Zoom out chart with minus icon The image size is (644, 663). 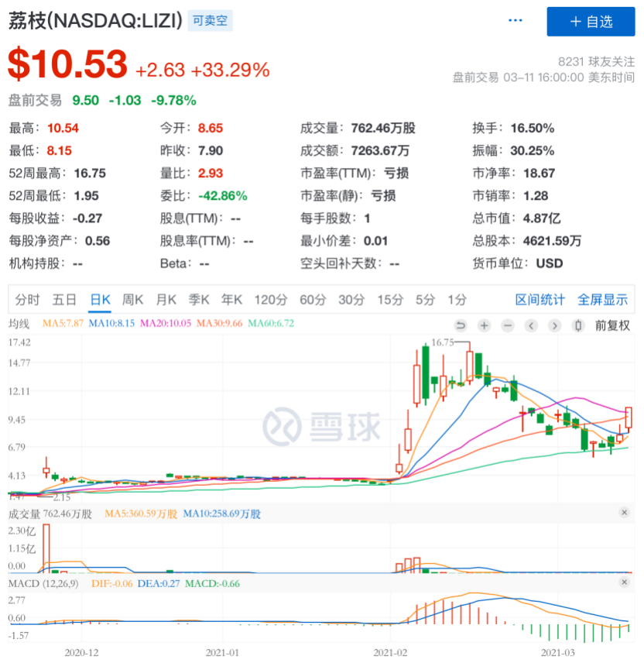click(x=508, y=325)
